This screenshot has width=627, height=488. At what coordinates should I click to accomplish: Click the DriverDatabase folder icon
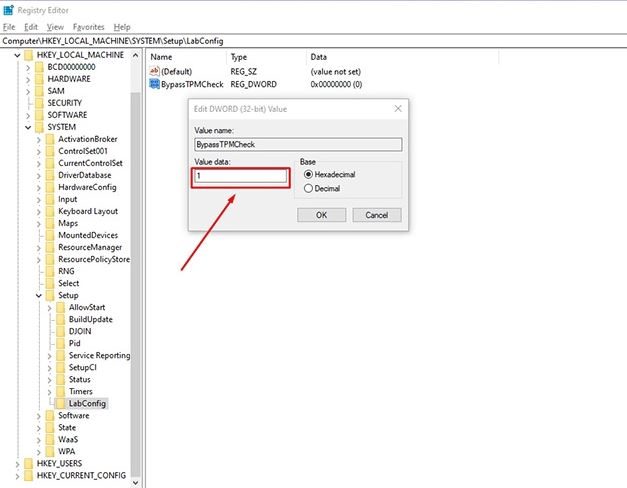click(50, 175)
